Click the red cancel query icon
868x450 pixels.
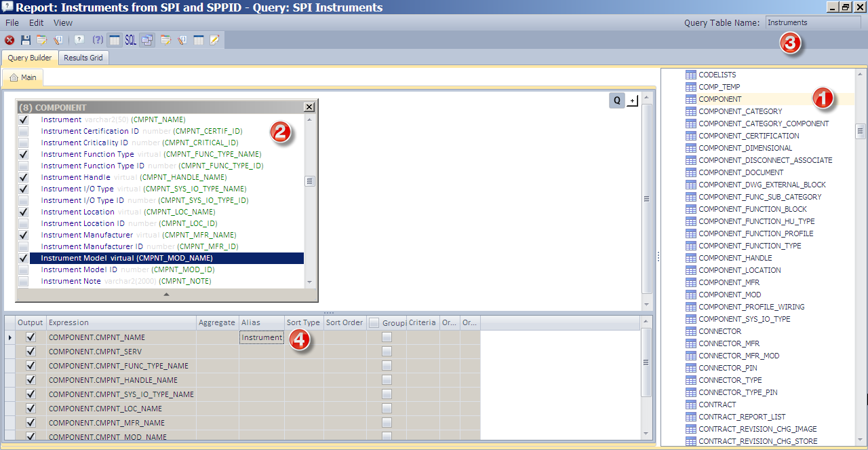click(9, 39)
